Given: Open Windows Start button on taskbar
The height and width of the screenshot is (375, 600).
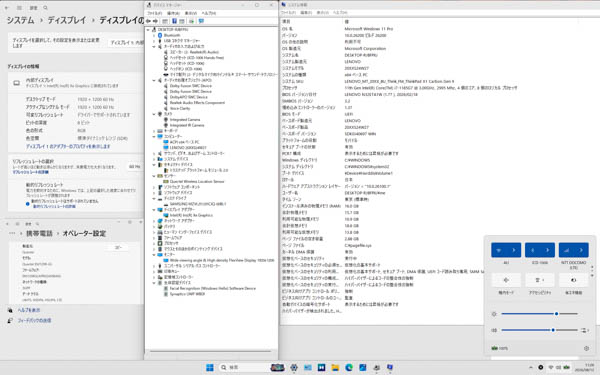Looking at the screenshot, I should 210,367.
